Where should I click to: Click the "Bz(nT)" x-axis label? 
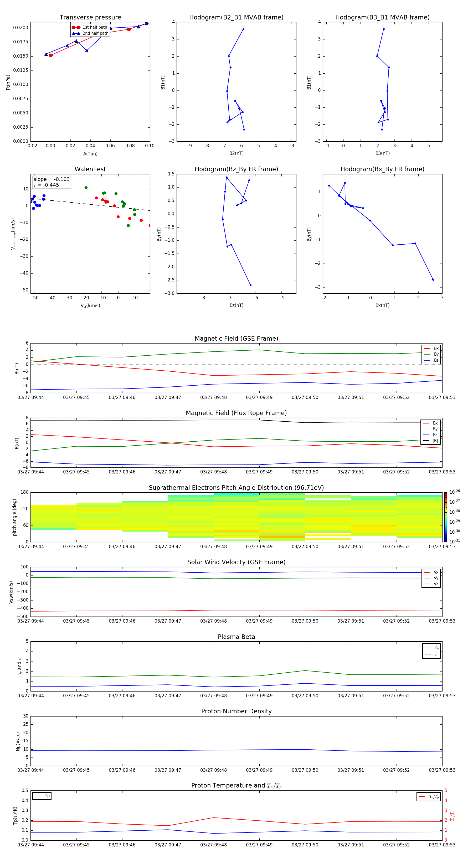point(236,305)
